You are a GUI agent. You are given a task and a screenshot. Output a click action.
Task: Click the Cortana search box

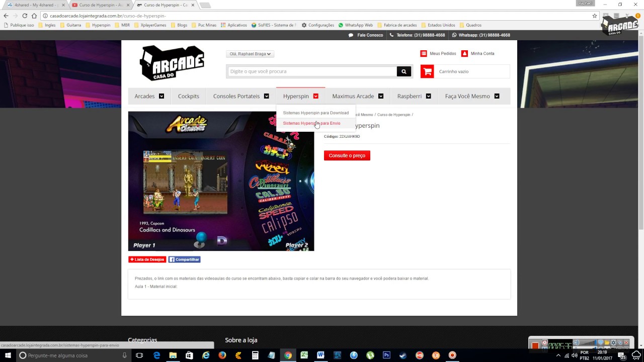point(73,355)
